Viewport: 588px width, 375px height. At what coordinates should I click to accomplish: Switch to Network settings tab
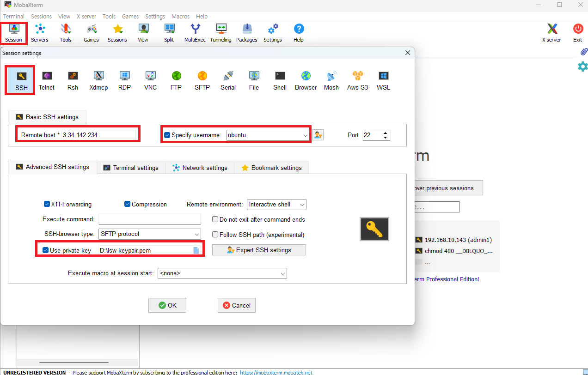[x=200, y=168]
